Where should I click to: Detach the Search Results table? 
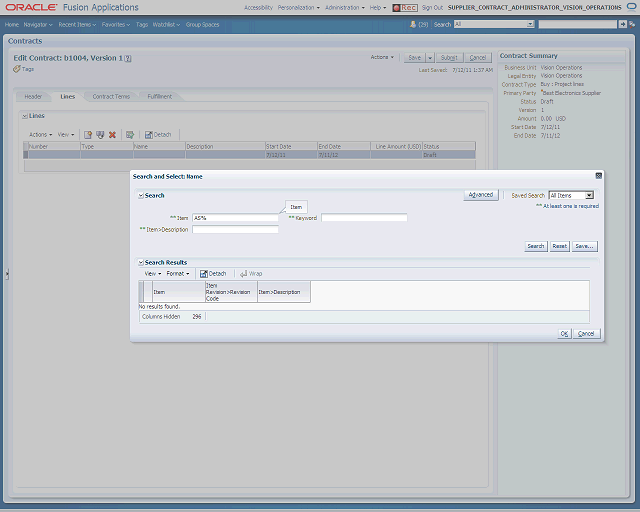point(213,274)
